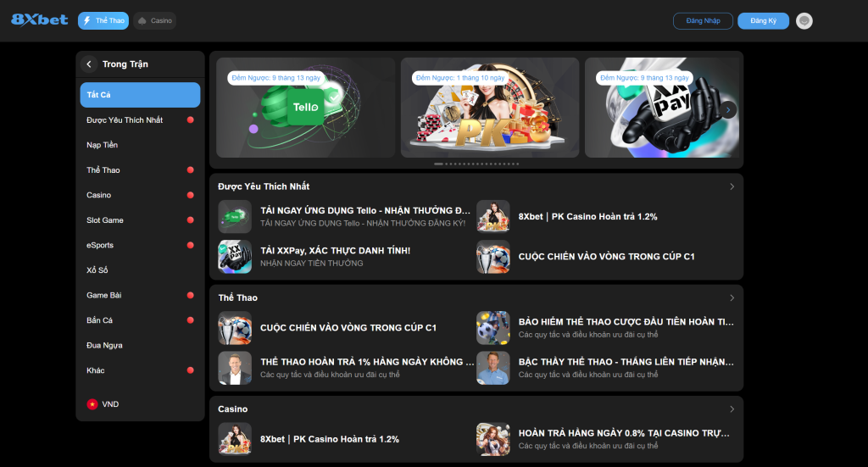Click the Vietnam flag currency icon
The height and width of the screenshot is (467, 868).
pos(92,404)
